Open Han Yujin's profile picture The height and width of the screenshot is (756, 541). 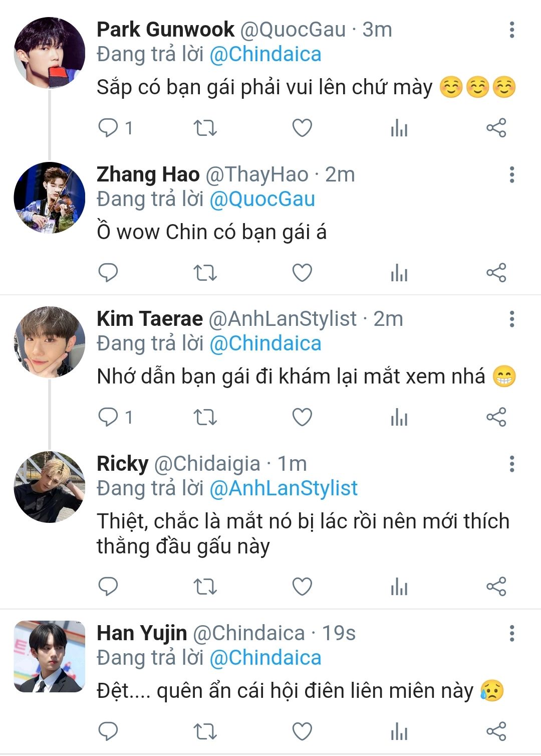tap(49, 656)
